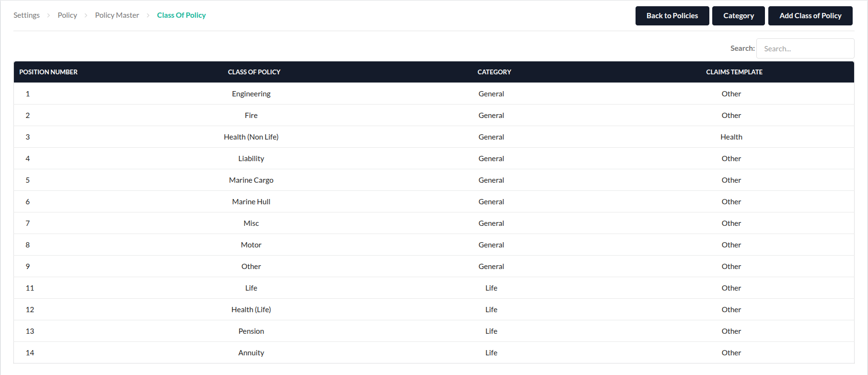Select the Engineering policy row

point(251,94)
